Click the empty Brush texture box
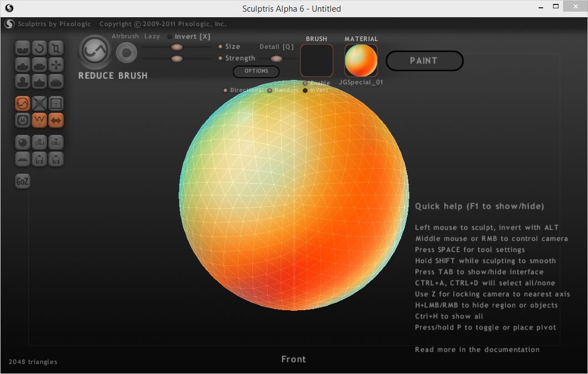This screenshot has width=588, height=374. coord(316,60)
